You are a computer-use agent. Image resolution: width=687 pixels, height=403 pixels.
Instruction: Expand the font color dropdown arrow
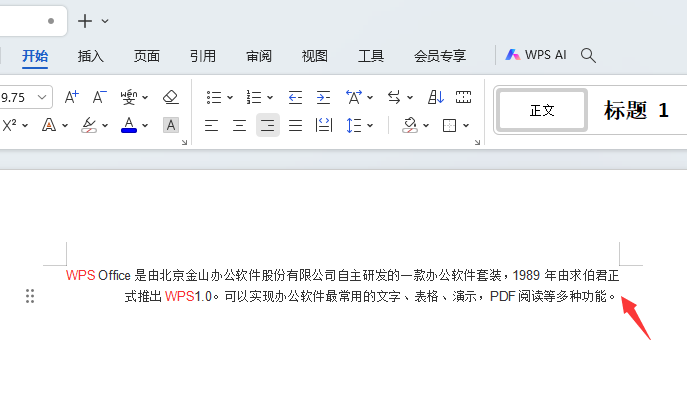(145, 126)
